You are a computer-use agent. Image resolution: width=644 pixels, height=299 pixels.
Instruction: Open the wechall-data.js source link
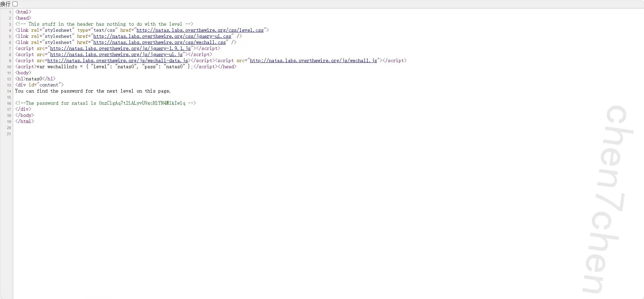coord(117,61)
